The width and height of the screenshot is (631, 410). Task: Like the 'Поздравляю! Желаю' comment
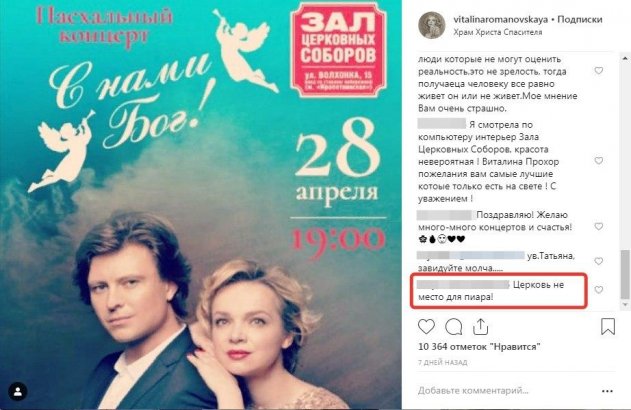pyautogui.click(x=599, y=227)
